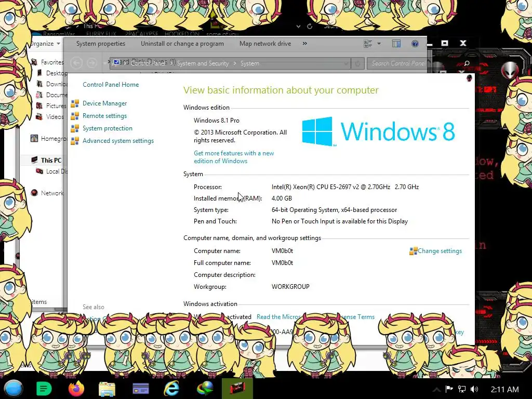Click refresh icon in top This PC window

click(x=310, y=26)
